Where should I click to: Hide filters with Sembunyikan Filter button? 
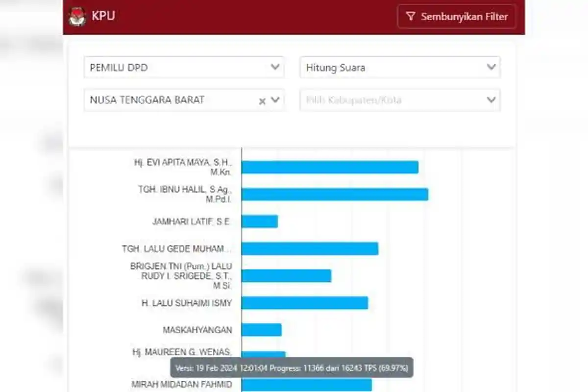(456, 17)
